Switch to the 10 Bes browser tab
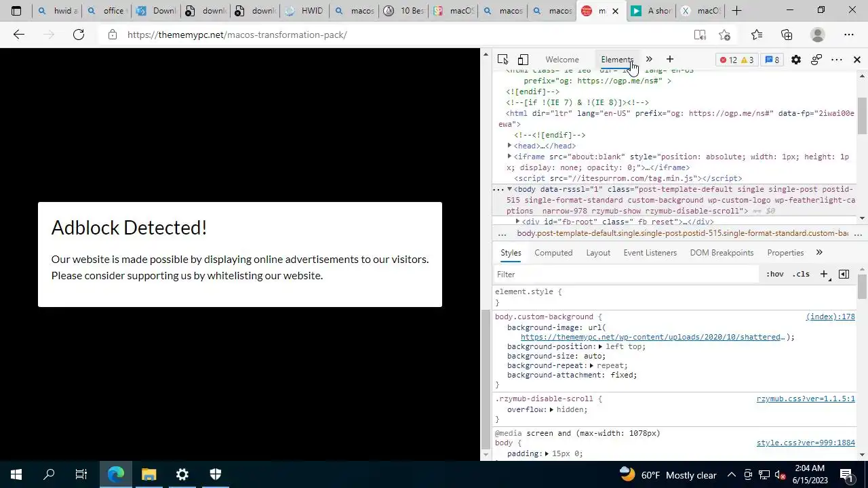Viewport: 868px width, 488px height. tap(403, 11)
